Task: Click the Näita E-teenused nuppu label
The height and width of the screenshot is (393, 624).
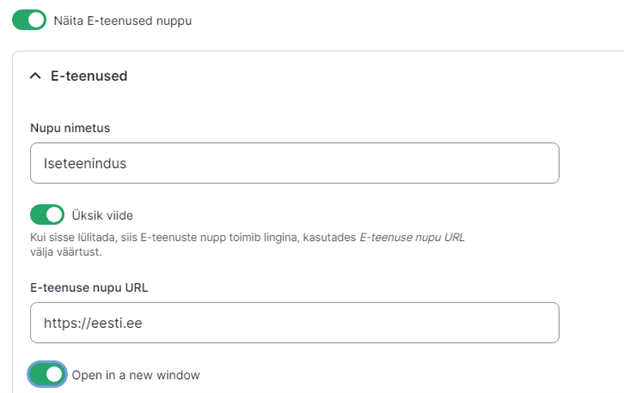Action: coord(123,20)
